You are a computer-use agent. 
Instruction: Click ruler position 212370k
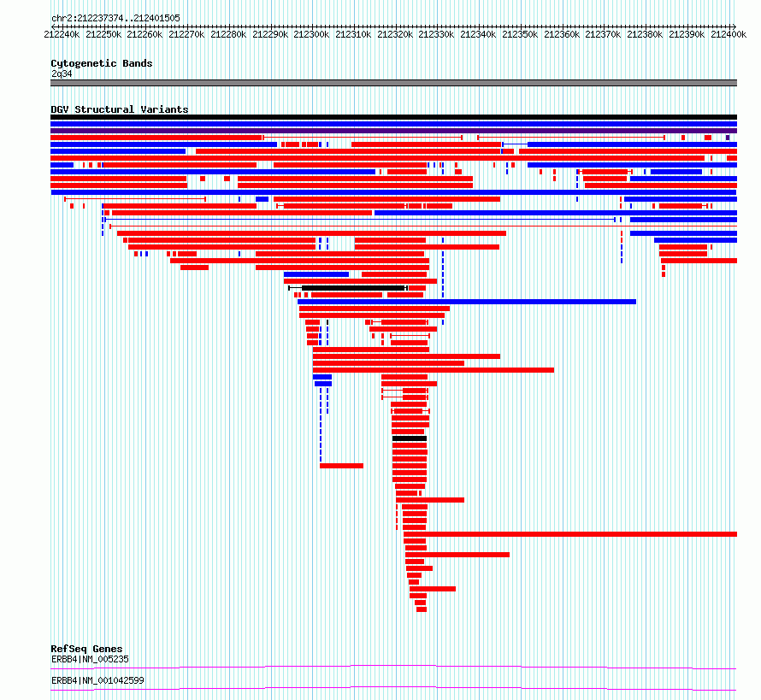point(603,34)
